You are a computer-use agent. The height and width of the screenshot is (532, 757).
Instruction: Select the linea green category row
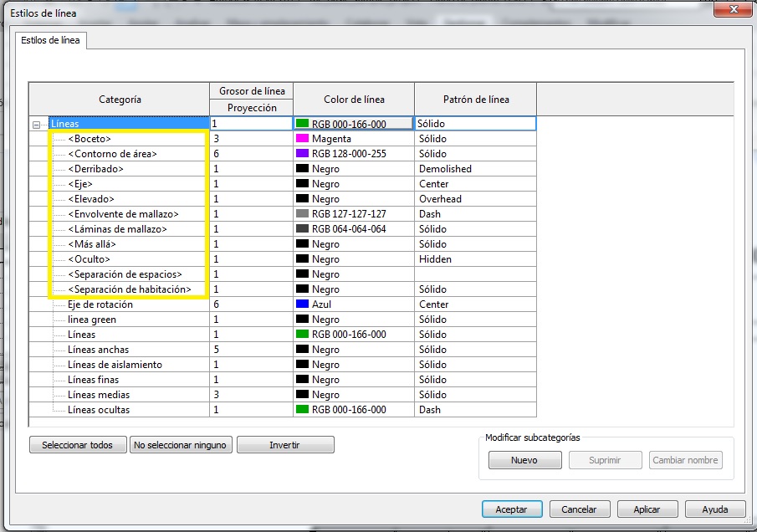click(92, 320)
